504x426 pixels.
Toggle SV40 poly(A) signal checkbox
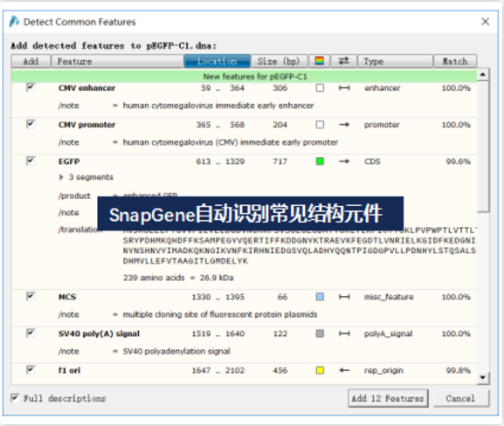[31, 333]
